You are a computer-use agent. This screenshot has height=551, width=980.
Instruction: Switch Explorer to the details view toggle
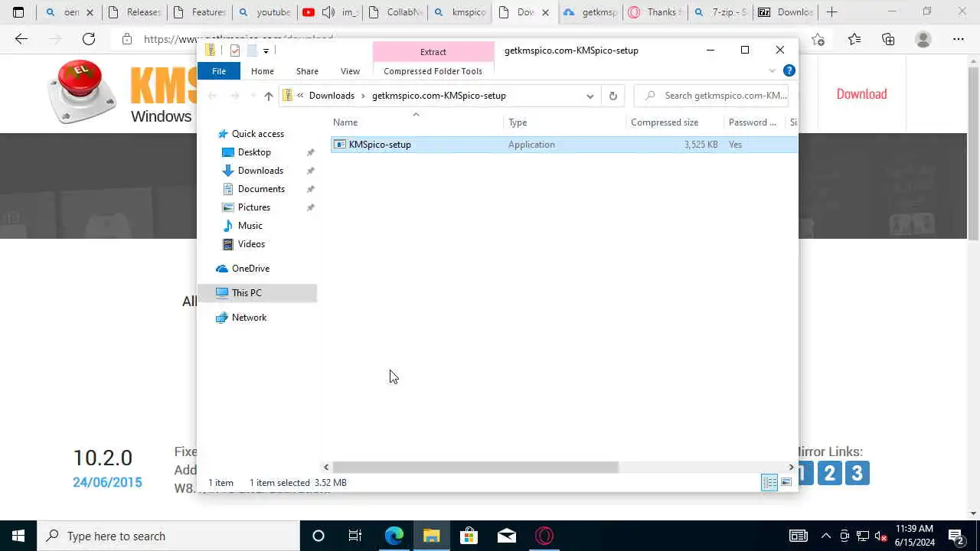[x=769, y=483]
